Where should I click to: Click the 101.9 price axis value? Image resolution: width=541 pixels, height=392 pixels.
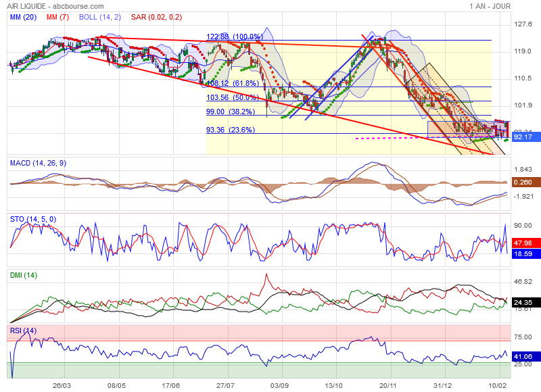[x=523, y=105]
